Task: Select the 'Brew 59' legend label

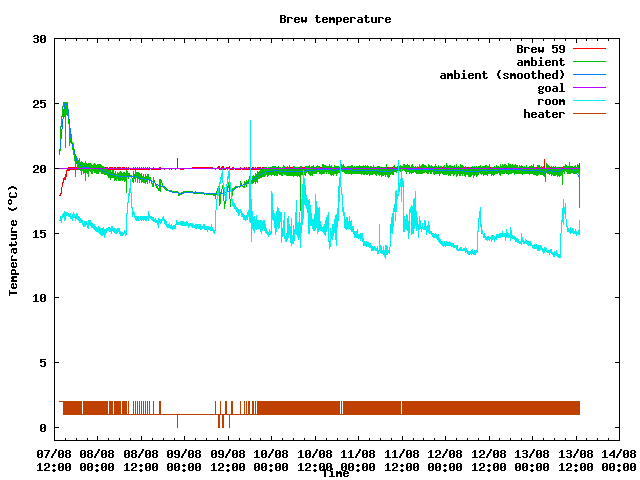Action: coord(541,49)
